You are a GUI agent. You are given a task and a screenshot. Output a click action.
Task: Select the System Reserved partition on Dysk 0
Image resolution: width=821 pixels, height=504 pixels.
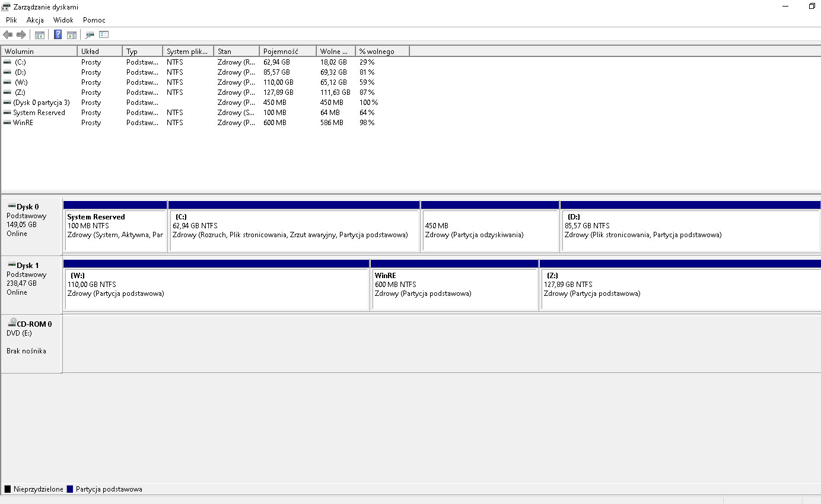[x=115, y=226]
